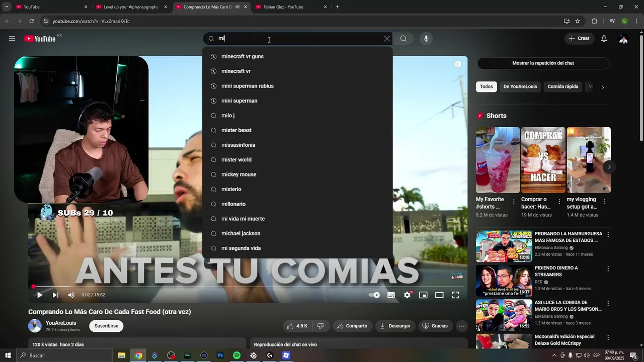Select the Comida rápida chip
Image resolution: width=644 pixels, height=362 pixels.
tap(562, 87)
